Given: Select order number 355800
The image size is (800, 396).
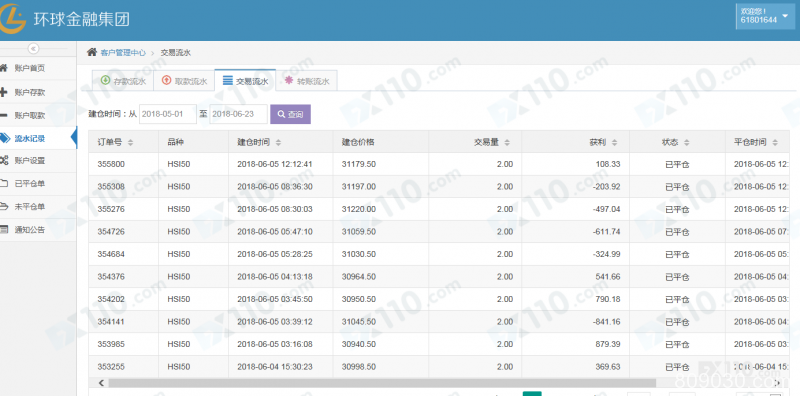Looking at the screenshot, I should click(111, 164).
